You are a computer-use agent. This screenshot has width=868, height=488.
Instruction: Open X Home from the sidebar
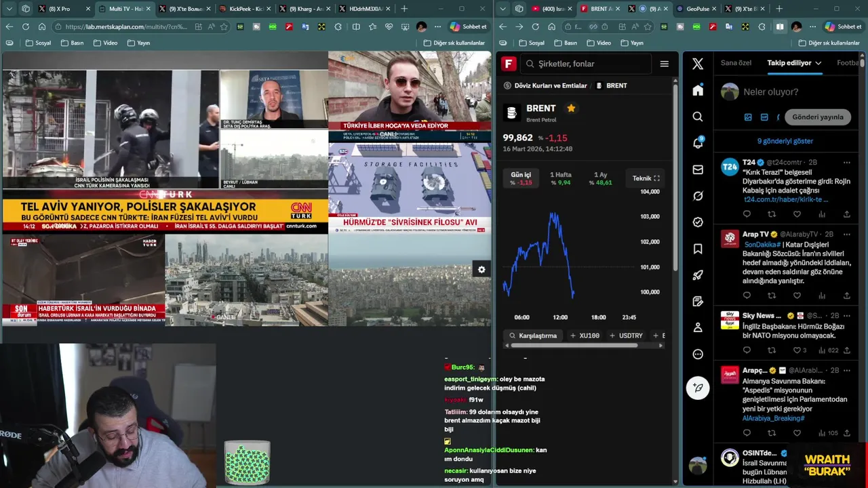coord(698,91)
